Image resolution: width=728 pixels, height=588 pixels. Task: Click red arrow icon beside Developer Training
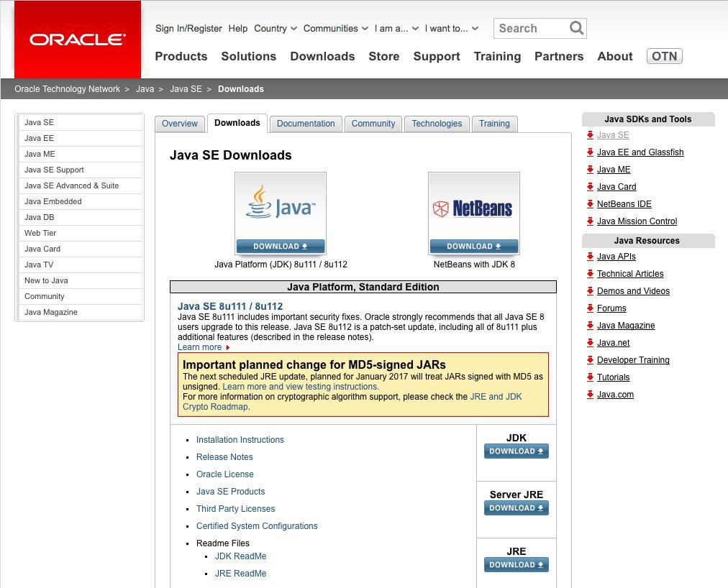click(590, 359)
